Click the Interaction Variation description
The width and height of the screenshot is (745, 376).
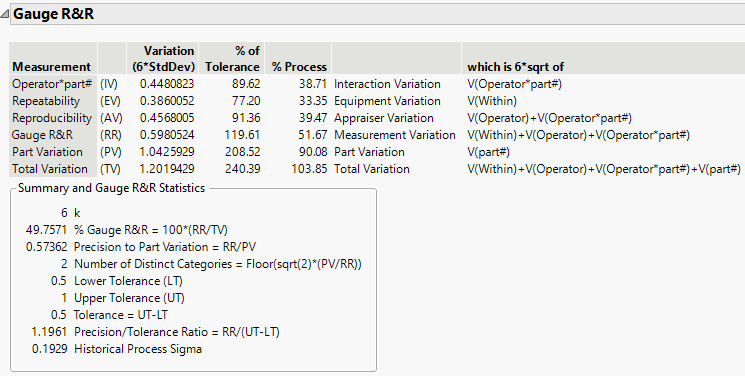(x=387, y=84)
